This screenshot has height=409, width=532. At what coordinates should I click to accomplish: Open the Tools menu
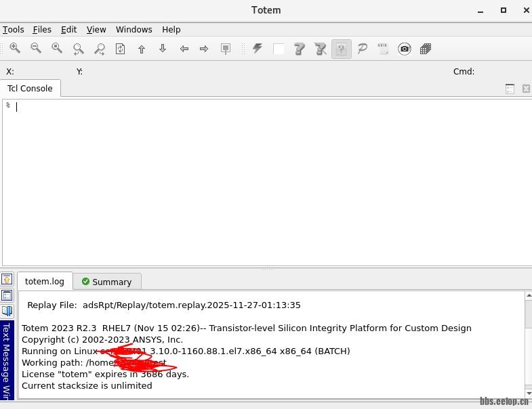tap(14, 29)
